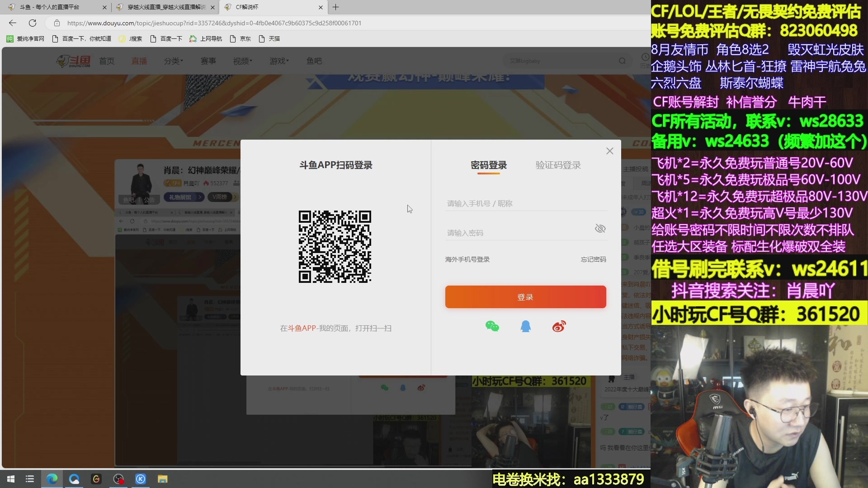Click the blue K app taskbar icon
Image resolution: width=868 pixels, height=488 pixels.
pos(141,479)
